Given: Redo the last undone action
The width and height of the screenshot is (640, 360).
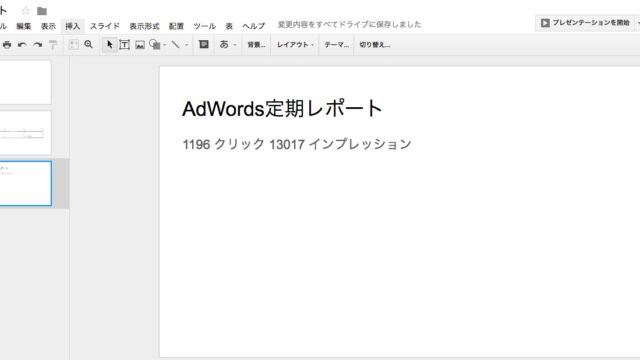Looking at the screenshot, I should 38,45.
